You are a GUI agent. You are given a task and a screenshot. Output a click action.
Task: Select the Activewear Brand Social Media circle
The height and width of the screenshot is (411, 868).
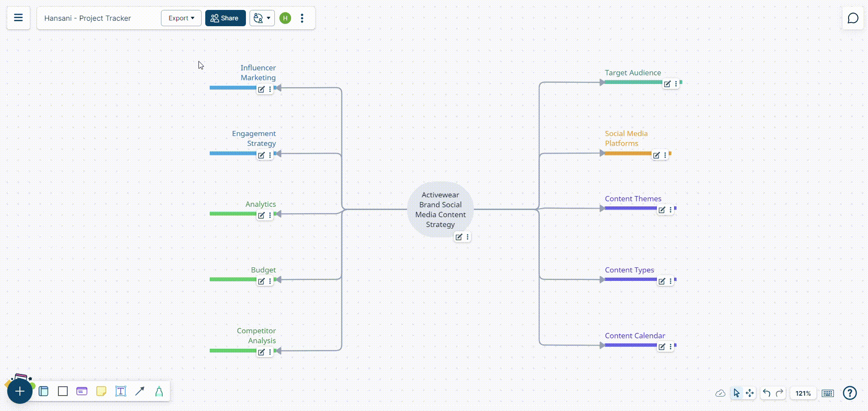coord(440,210)
